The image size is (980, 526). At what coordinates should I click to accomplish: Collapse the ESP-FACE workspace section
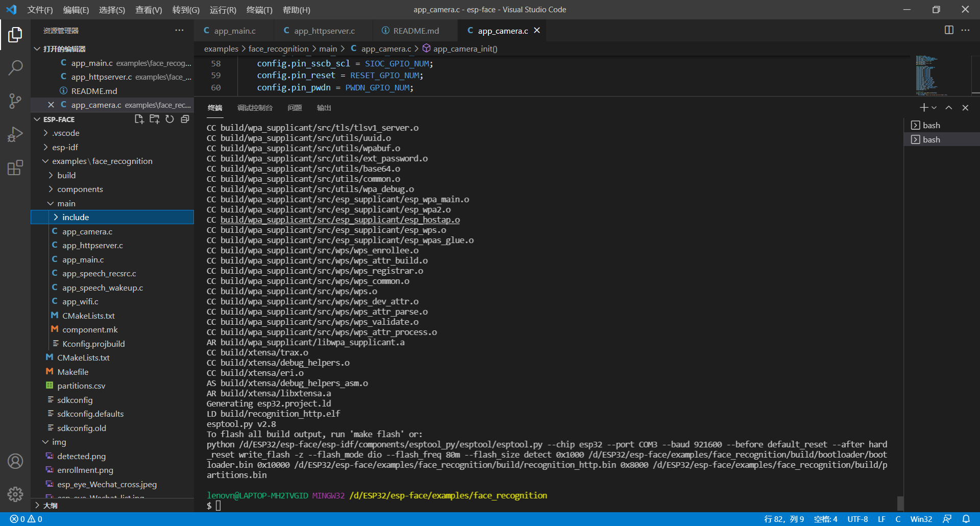pos(37,119)
